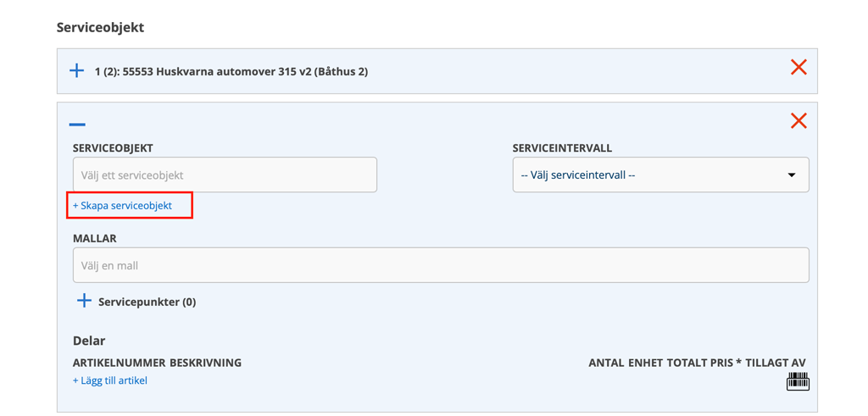The image size is (868, 416).
Task: Click the PRIS * column header
Action: (727, 363)
